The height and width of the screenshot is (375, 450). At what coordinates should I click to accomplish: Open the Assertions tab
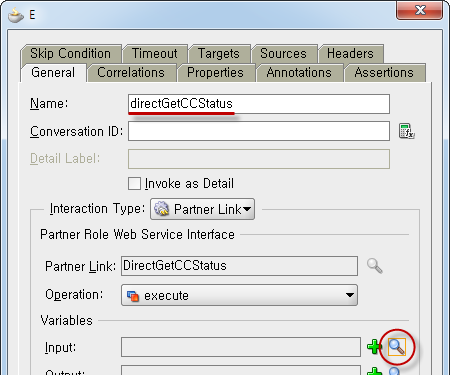(x=384, y=73)
